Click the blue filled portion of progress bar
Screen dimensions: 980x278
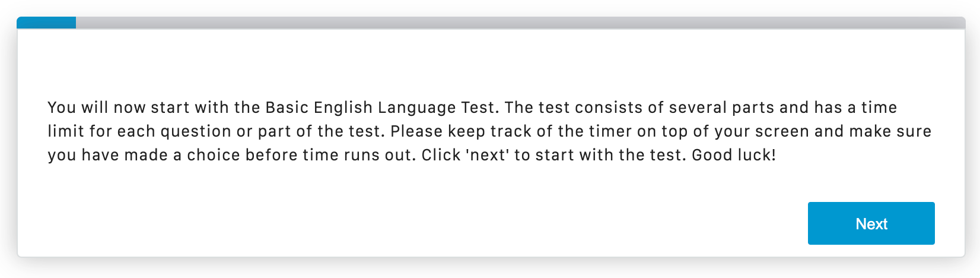click(x=46, y=23)
